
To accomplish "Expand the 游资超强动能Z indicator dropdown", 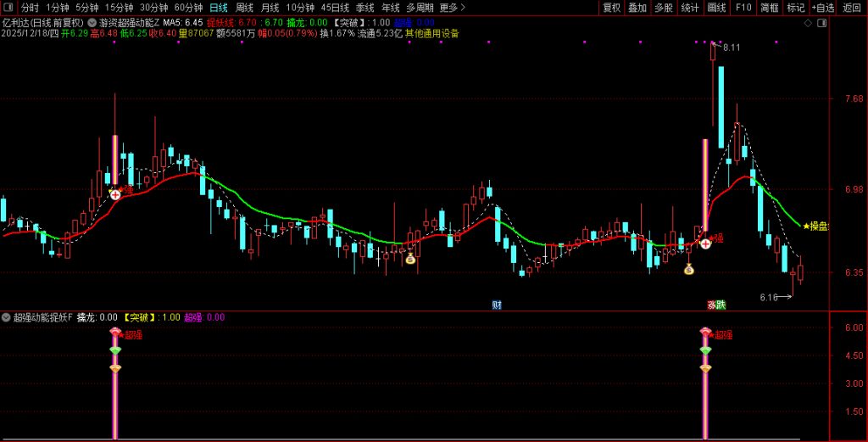I will coord(92,22).
